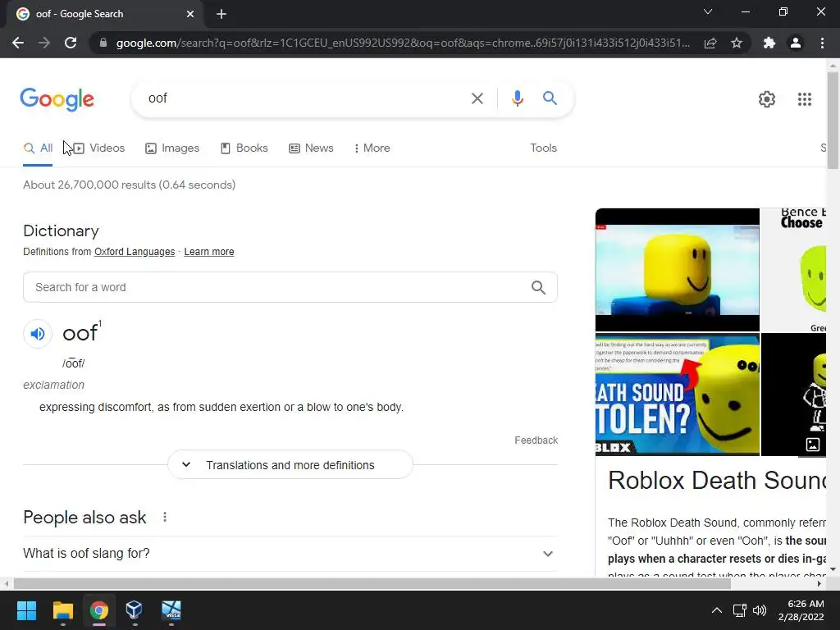Go forward one page in Chrome
The image size is (840, 630).
pos(44,43)
